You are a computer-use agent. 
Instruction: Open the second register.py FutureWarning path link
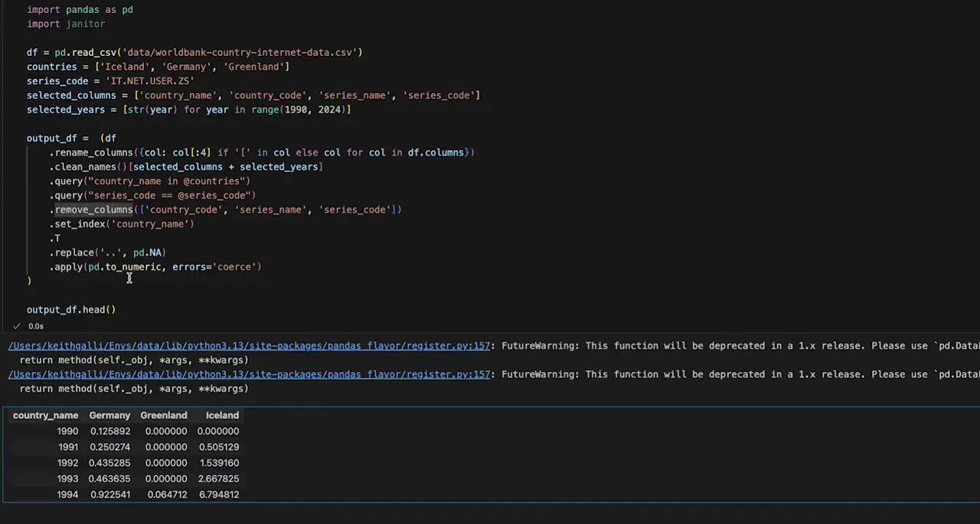click(249, 374)
